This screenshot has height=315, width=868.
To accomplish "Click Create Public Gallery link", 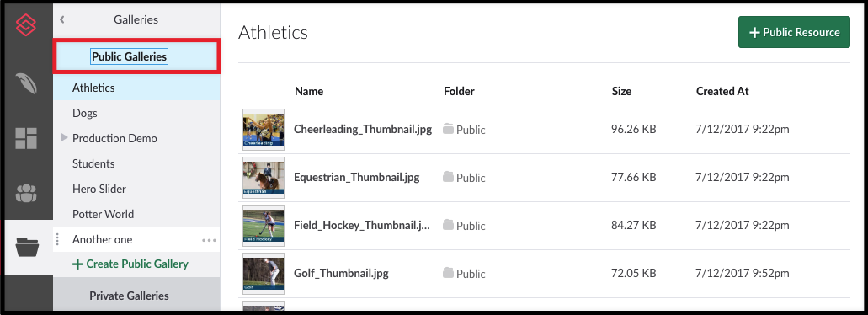I will point(130,264).
